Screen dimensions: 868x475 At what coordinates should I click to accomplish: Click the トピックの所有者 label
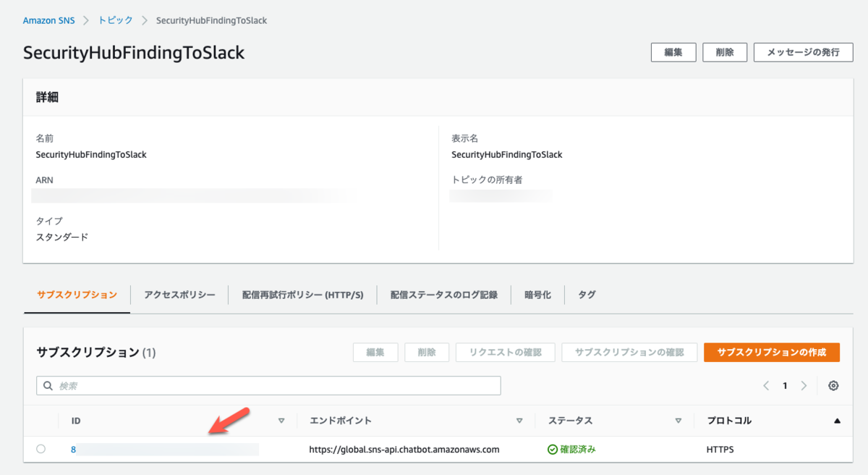tap(487, 180)
